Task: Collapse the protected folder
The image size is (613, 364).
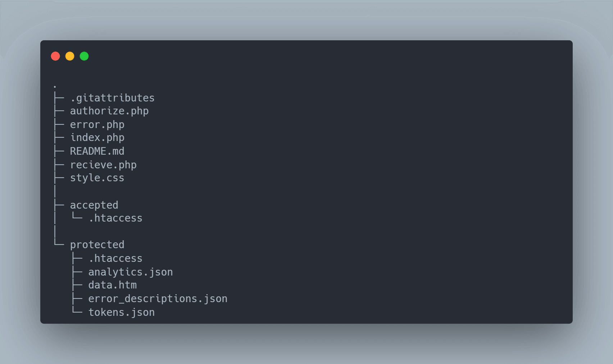Action: pyautogui.click(x=97, y=245)
